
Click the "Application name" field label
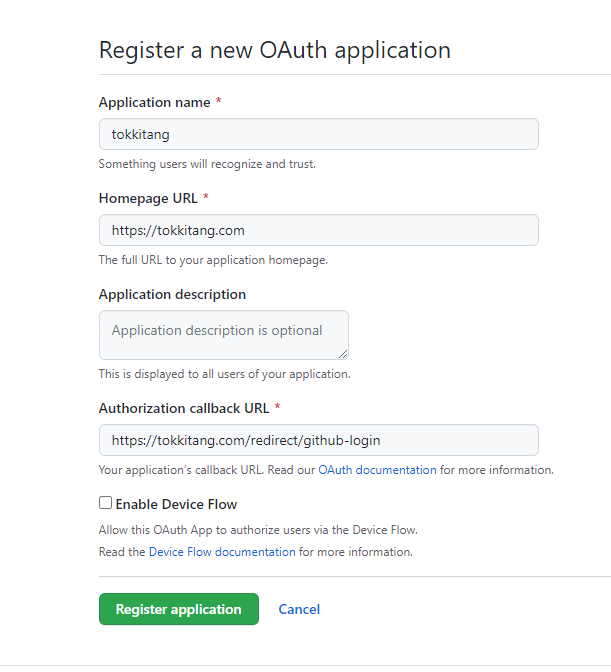[154, 103]
